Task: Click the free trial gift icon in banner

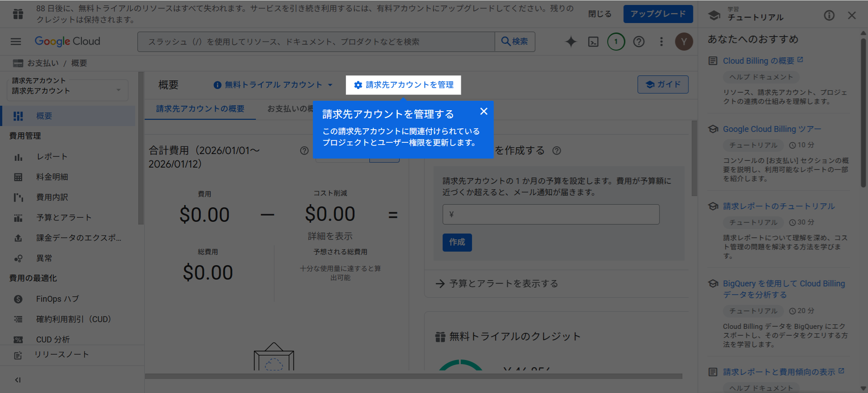Action: click(x=18, y=14)
